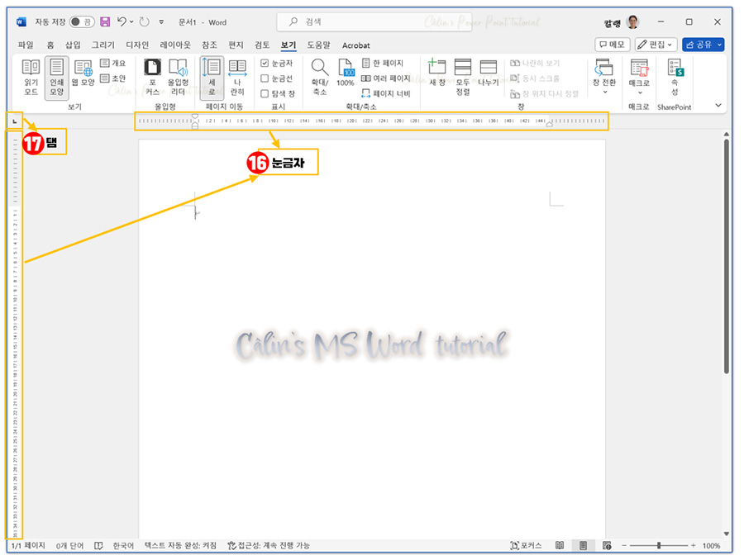The image size is (744, 560).
Task: Split the window (나누기)
Action: point(489,74)
